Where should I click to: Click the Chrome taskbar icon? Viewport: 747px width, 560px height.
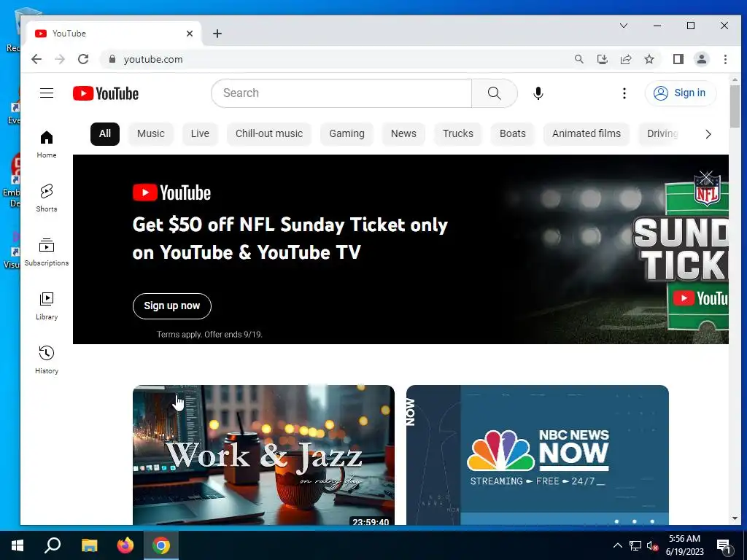(x=161, y=545)
